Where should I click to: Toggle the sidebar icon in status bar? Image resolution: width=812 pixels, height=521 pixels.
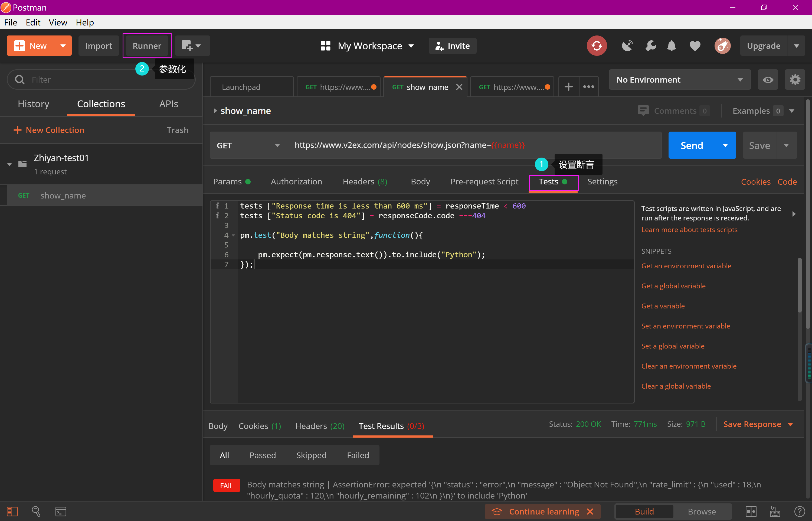tap(12, 511)
